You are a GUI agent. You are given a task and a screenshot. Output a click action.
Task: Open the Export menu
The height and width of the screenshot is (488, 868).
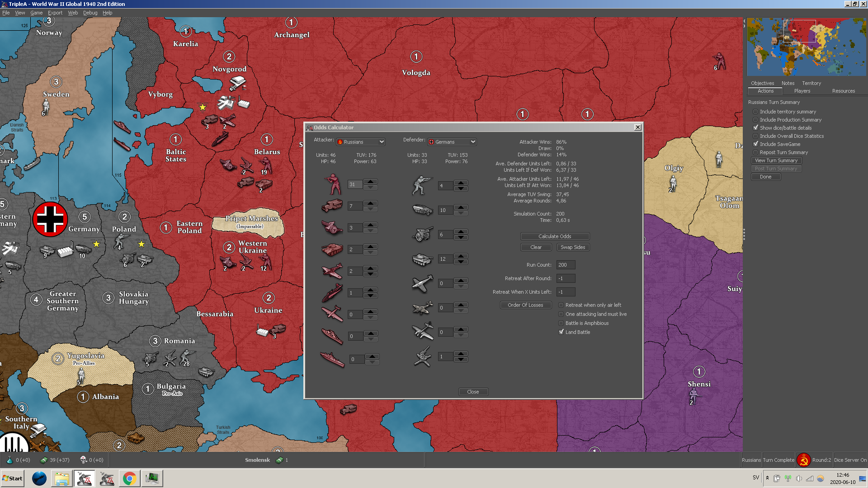tap(55, 13)
